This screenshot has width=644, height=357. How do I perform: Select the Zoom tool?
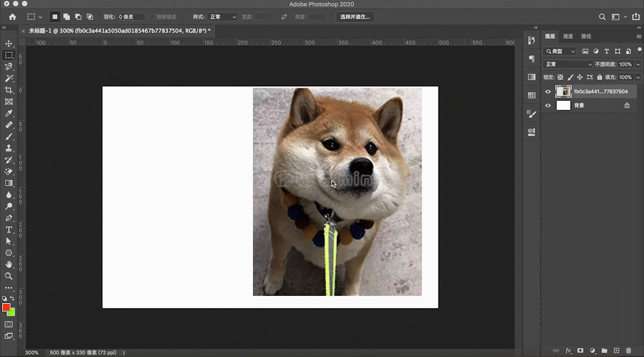click(x=8, y=276)
